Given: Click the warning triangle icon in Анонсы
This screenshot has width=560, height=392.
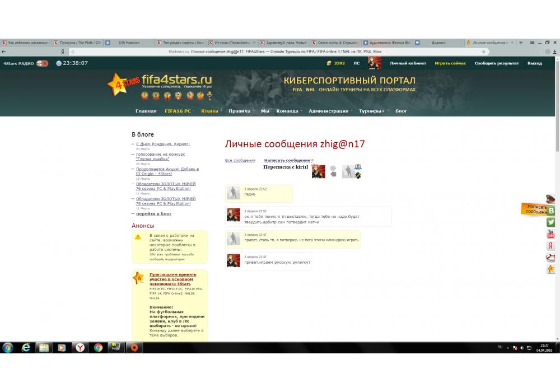Looking at the screenshot, I should [x=138, y=237].
